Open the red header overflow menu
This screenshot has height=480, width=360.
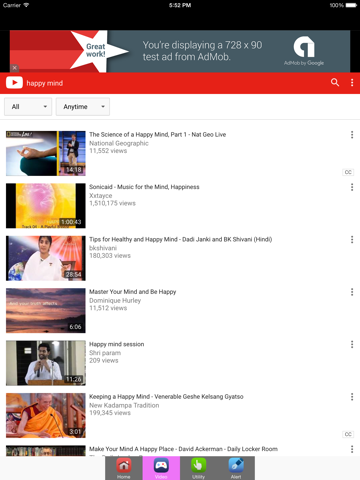(352, 83)
